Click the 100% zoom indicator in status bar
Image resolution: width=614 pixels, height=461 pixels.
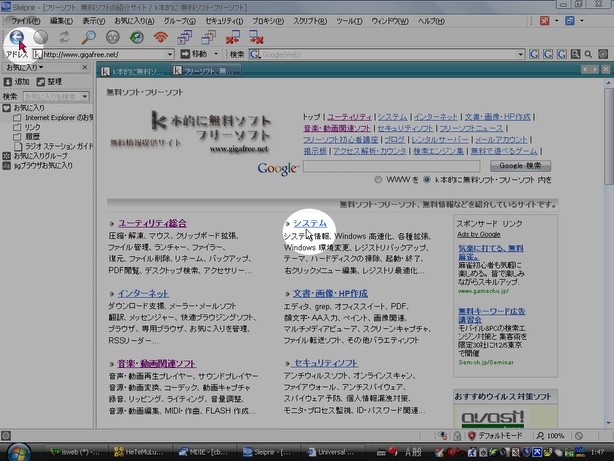pyautogui.click(x=551, y=436)
